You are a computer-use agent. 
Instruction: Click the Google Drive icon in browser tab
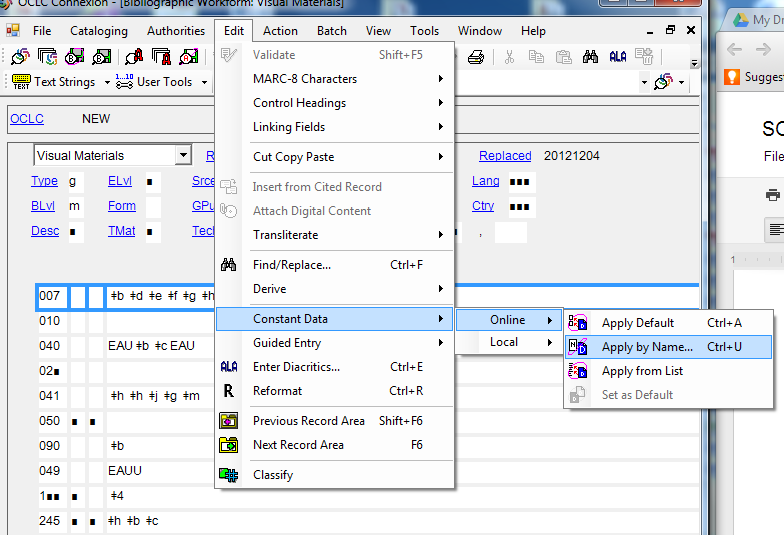(x=741, y=20)
